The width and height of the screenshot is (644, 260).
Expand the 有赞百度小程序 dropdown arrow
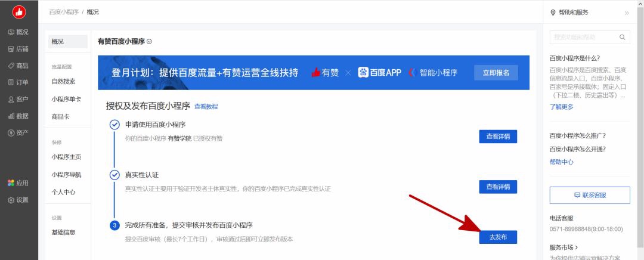[x=150, y=42]
